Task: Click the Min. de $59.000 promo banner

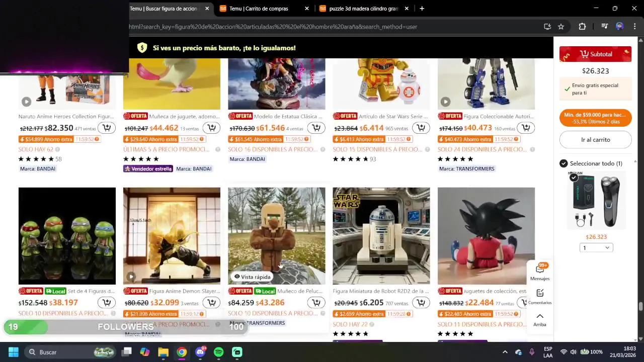Action: click(596, 118)
